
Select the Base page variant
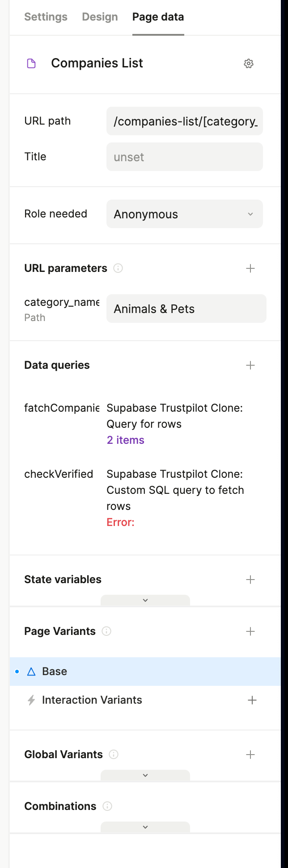55,672
